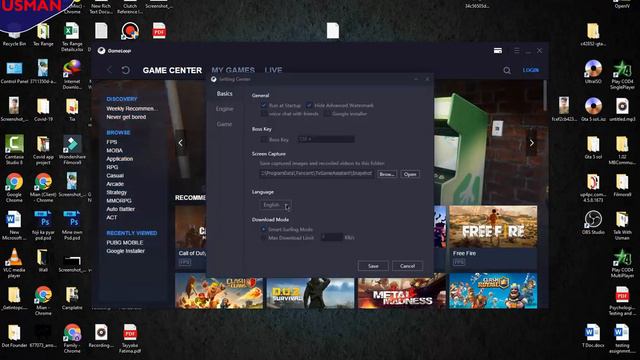This screenshot has width=640, height=360.
Task: Launch OBS Studio desktop shortcut
Action: click(x=593, y=222)
